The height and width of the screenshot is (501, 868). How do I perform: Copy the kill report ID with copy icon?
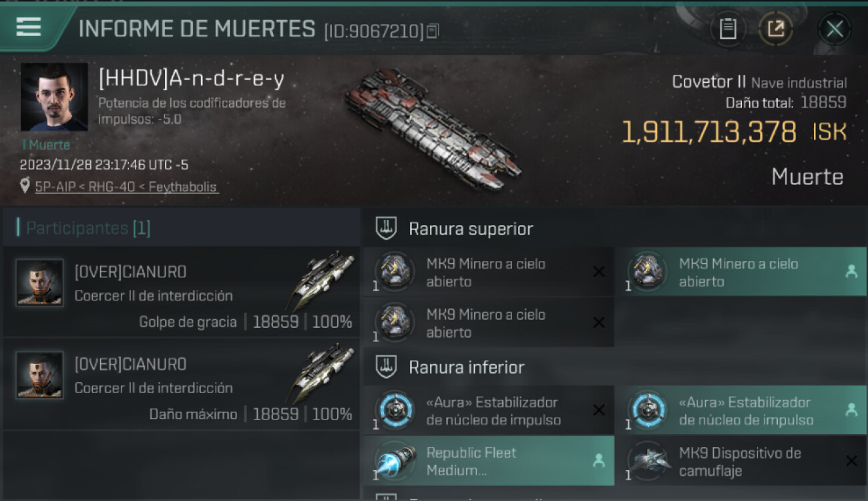tap(433, 31)
